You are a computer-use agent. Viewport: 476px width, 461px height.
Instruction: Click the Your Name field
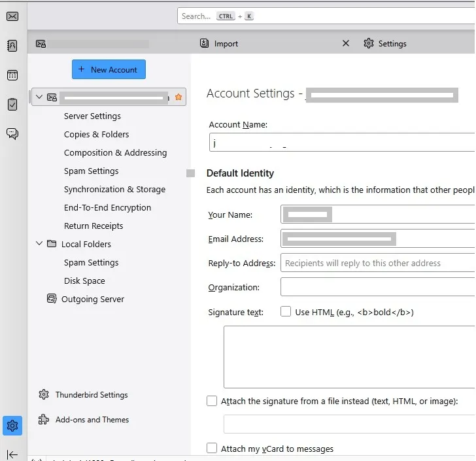378,214
